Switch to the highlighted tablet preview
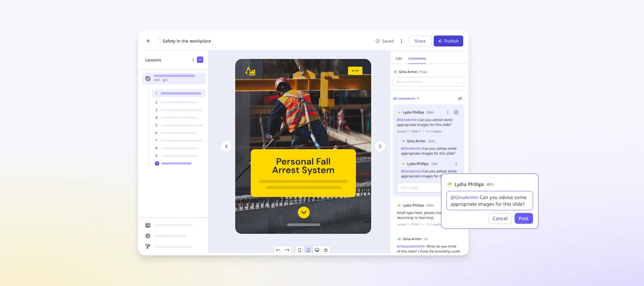The width and height of the screenshot is (644, 286). click(x=308, y=250)
